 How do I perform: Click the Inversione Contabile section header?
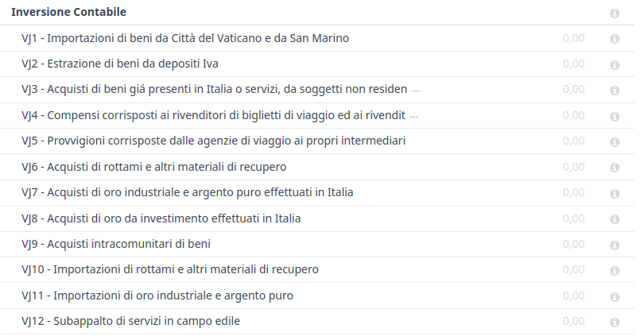click(68, 13)
